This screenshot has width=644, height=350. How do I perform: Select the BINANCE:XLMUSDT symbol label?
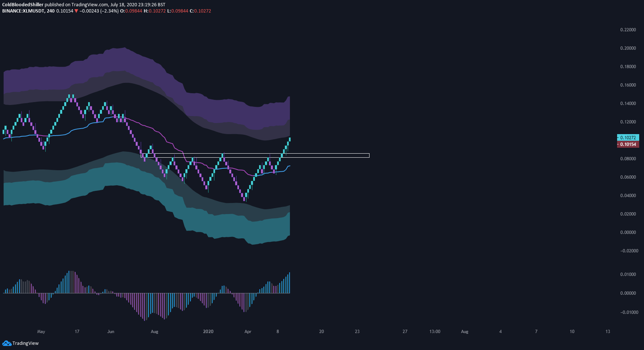point(23,11)
